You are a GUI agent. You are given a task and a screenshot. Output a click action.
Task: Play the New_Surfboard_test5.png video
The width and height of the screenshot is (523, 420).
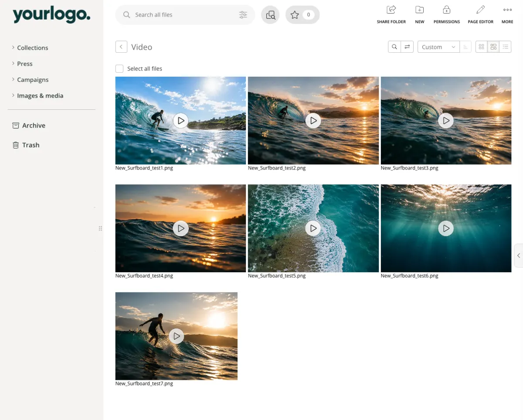click(x=313, y=228)
